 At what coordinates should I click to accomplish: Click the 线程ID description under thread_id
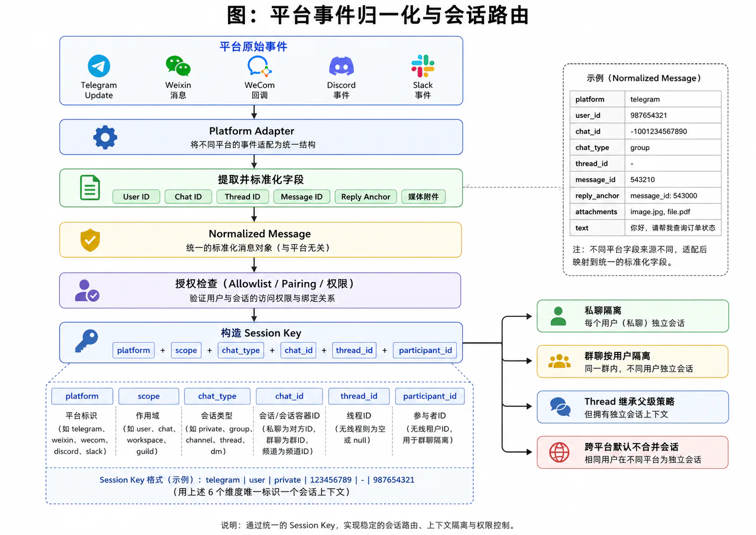[359, 416]
